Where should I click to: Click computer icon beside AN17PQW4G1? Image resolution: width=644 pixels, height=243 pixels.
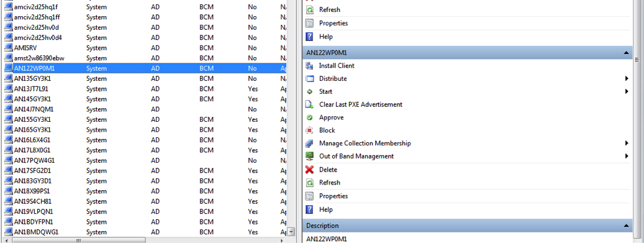pyautogui.click(x=8, y=160)
